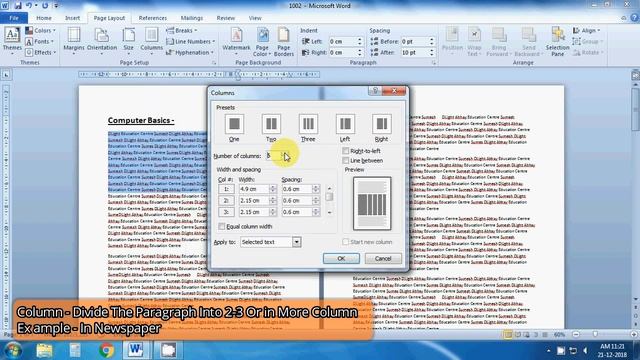The width and height of the screenshot is (640, 360).
Task: Click the Indent Left field
Action: coord(342,42)
